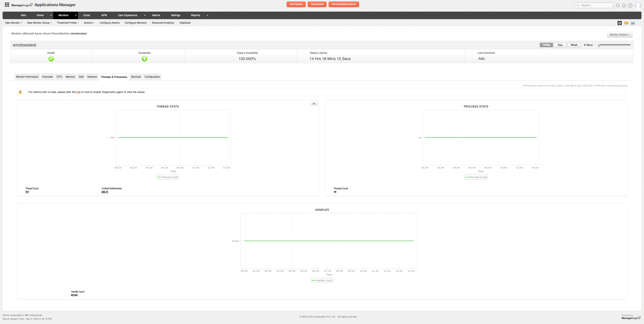644x324 pixels.
Task: Open the multi-graph icon above Thread Stats chart
Action: pyautogui.click(x=314, y=103)
